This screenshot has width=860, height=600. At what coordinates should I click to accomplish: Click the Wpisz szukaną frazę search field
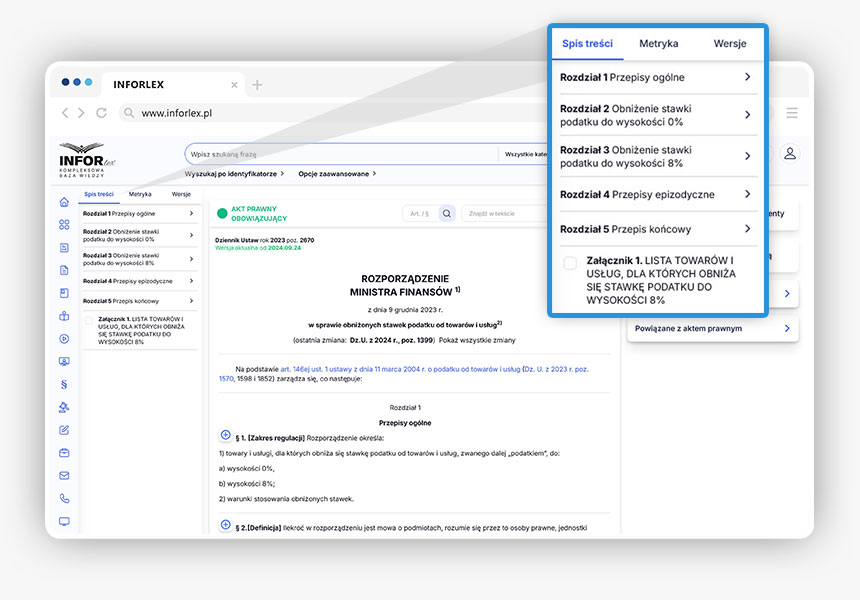point(340,154)
